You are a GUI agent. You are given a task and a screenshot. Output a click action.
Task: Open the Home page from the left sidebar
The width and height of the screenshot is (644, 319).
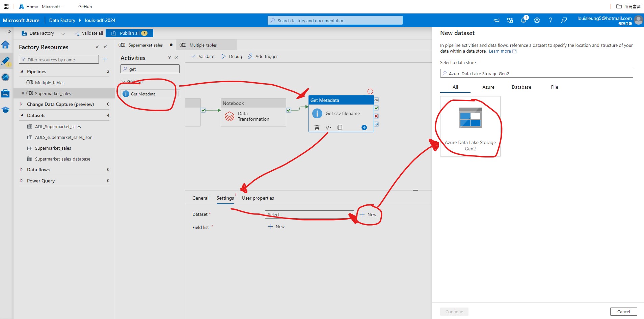(x=5, y=44)
